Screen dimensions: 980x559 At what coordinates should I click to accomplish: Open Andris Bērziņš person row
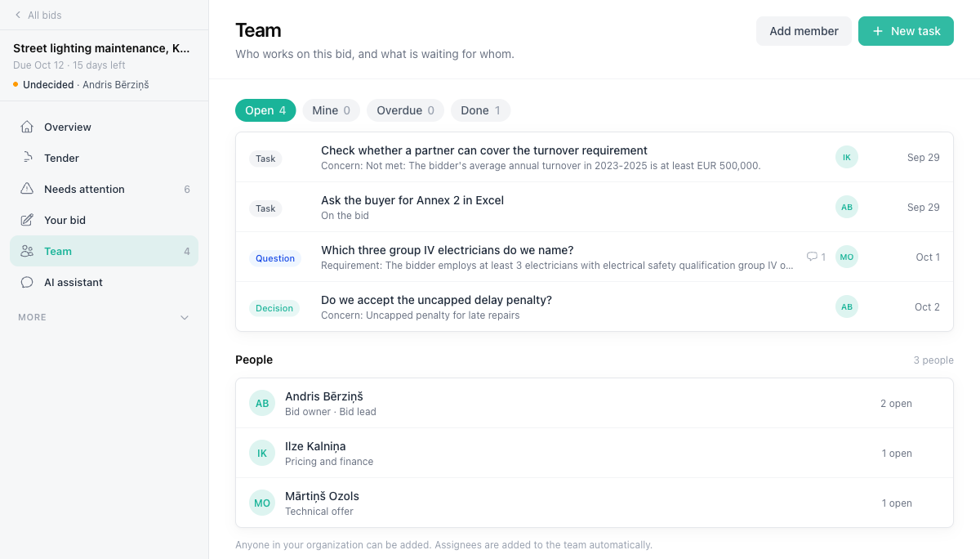coord(595,403)
